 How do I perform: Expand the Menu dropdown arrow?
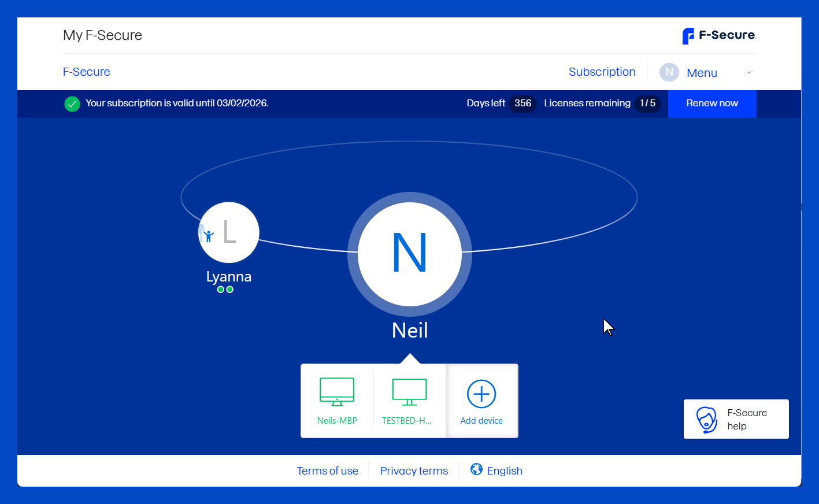[x=749, y=73]
